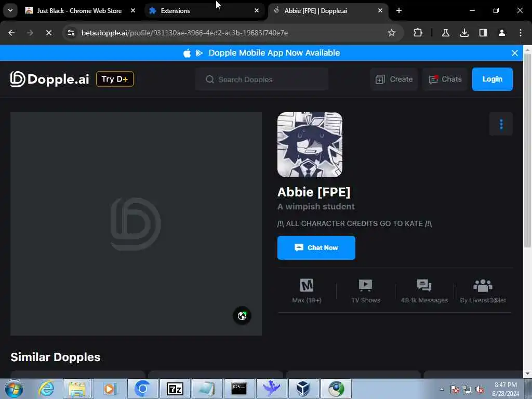Close the Abbie [FPE] Dopple.ai tab
Screen dimensions: 532x399
click(x=380, y=11)
